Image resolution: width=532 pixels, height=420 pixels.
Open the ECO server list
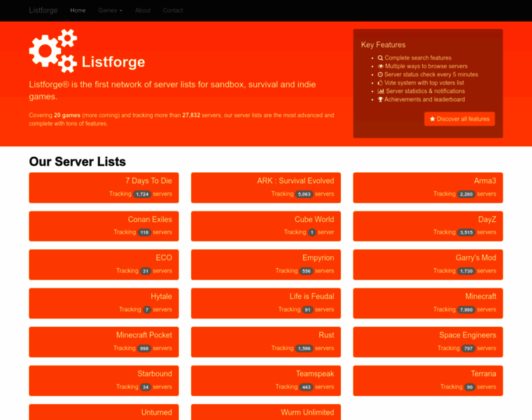click(x=104, y=265)
